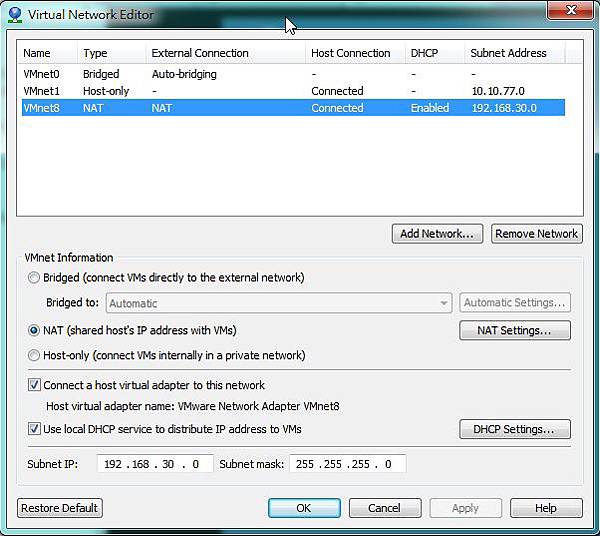Click the Host-only type cell of VMnet1
Screen dimensions: 600x536
[x=106, y=91]
